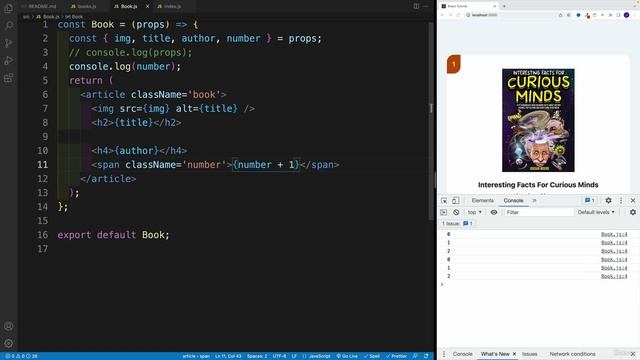The height and width of the screenshot is (360, 640).
Task: Click the console Filter field
Action: [x=539, y=212]
